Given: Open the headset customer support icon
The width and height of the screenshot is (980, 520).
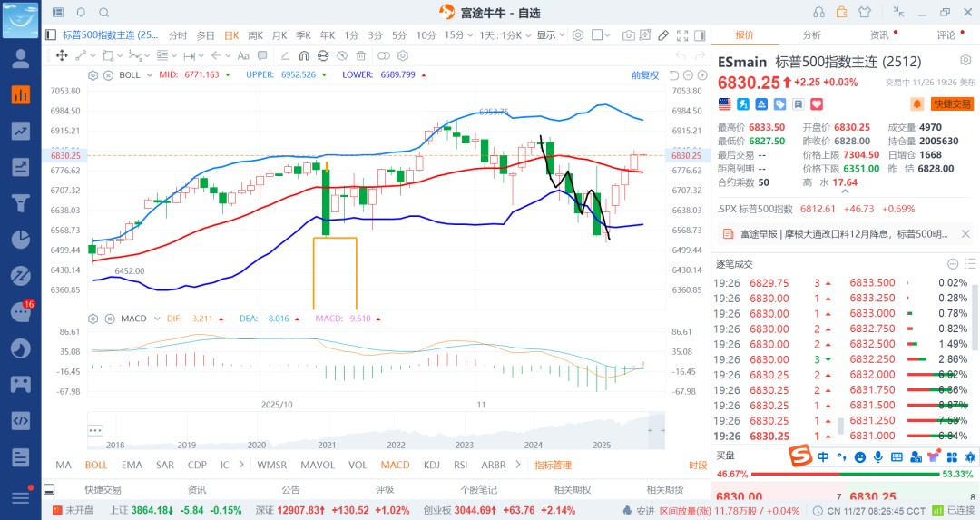Looking at the screenshot, I should click(818, 12).
